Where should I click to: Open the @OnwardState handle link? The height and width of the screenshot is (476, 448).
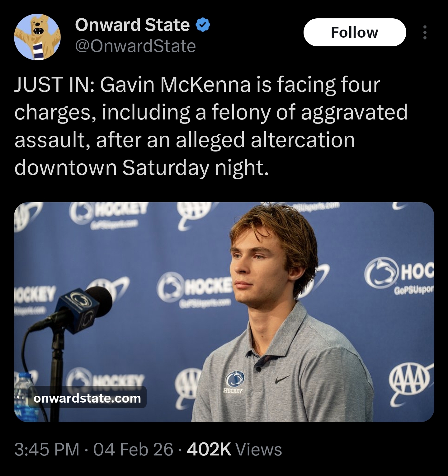[x=135, y=46]
